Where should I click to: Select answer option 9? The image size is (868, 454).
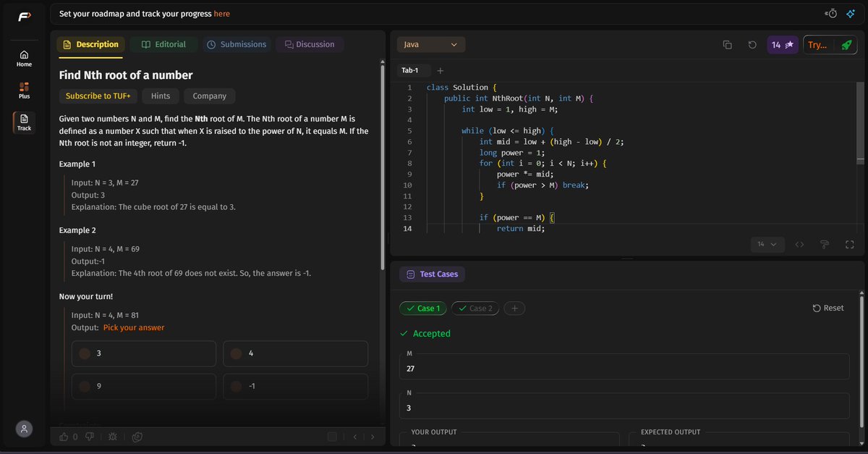pos(144,387)
